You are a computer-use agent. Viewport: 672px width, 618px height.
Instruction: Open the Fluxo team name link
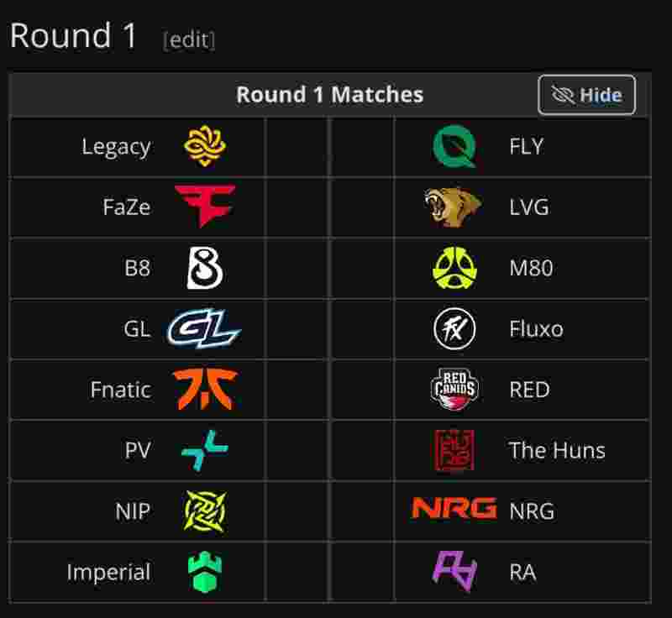536,329
